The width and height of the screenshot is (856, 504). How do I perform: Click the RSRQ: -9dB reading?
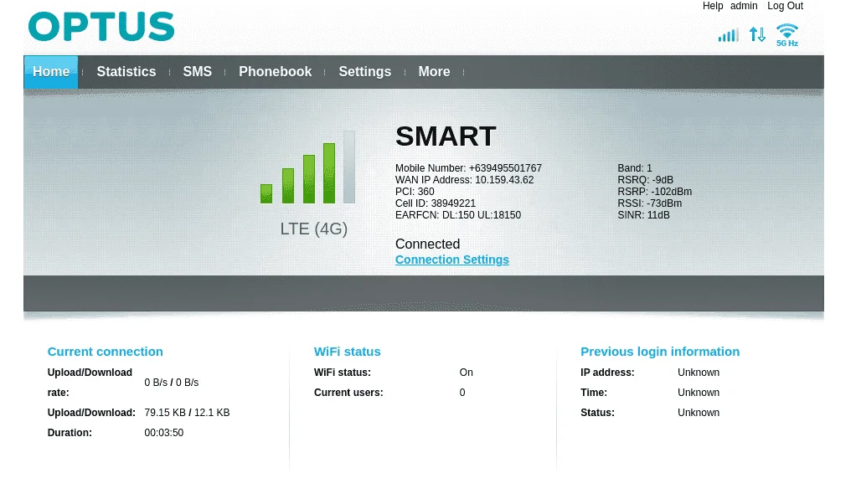pyautogui.click(x=645, y=180)
